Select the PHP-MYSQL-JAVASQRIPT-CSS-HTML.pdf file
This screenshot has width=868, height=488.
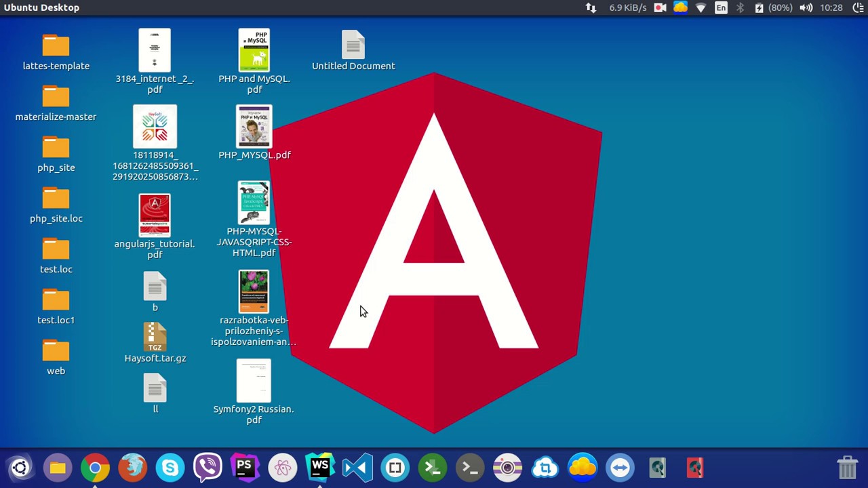[x=254, y=220]
